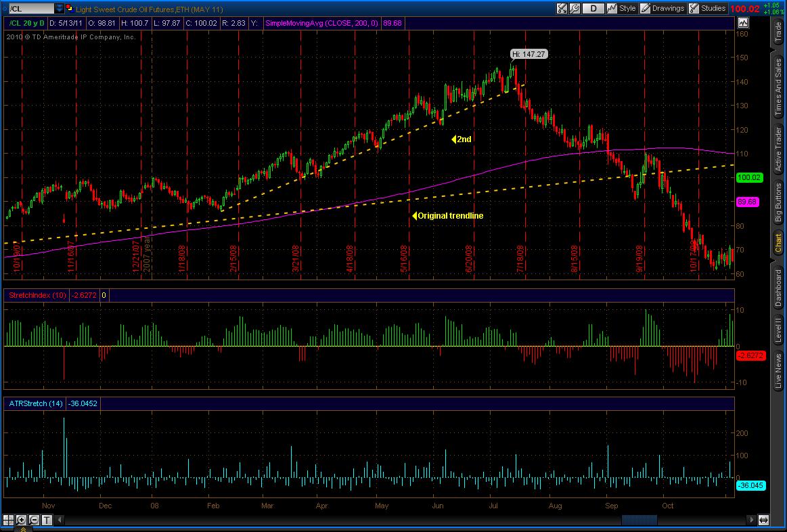Click the red 100.02 last price
The image size is (787, 532).
coord(745,9)
